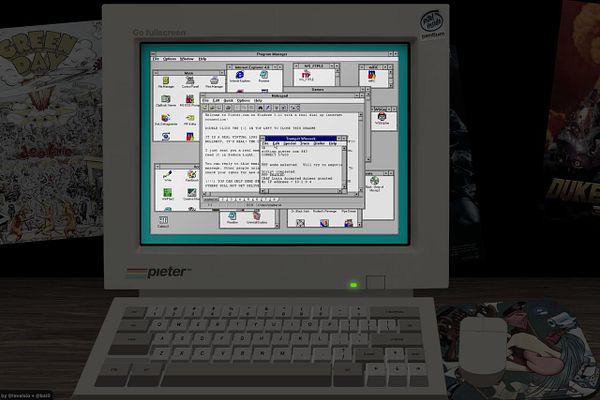Open Main group window control-menu box
The image size is (600, 400).
(x=156, y=73)
